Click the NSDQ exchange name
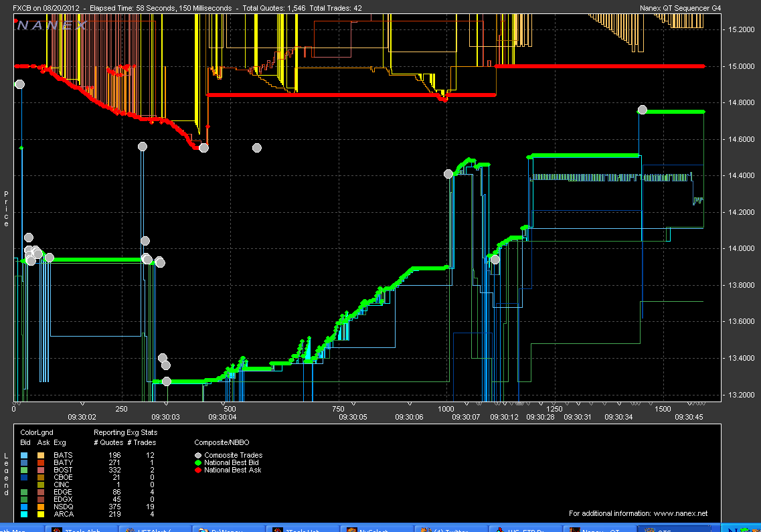 [64, 507]
